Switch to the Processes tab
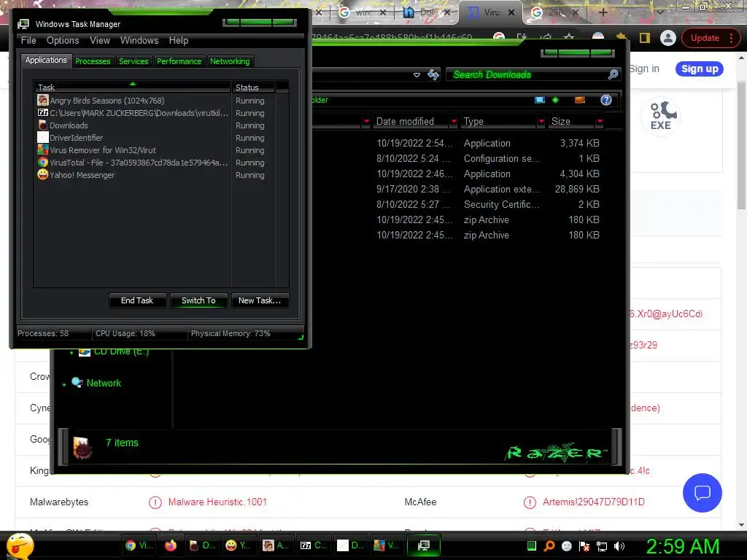Screen dimensions: 747x560 93,61
